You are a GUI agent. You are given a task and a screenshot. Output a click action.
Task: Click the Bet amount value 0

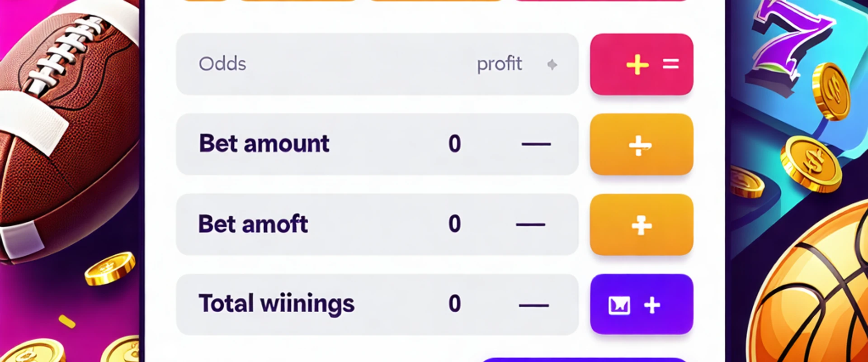454,144
